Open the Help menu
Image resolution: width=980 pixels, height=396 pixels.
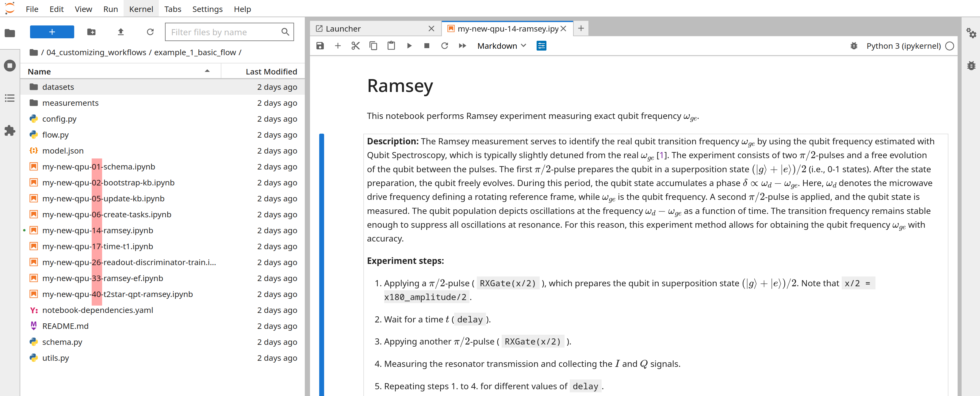pyautogui.click(x=242, y=9)
